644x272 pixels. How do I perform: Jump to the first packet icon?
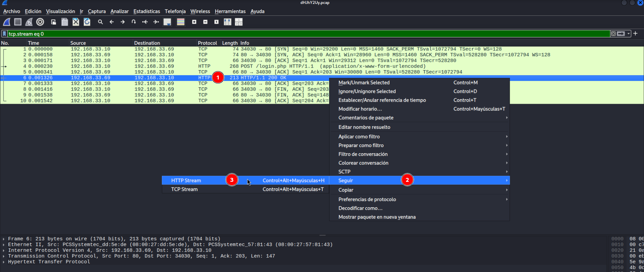click(145, 22)
